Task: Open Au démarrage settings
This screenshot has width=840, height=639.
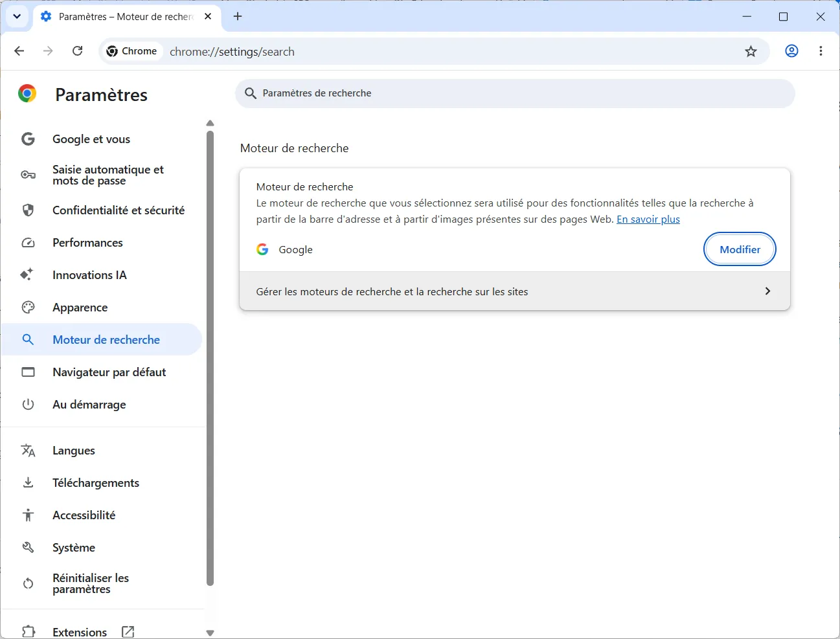Action: [x=102, y=405]
